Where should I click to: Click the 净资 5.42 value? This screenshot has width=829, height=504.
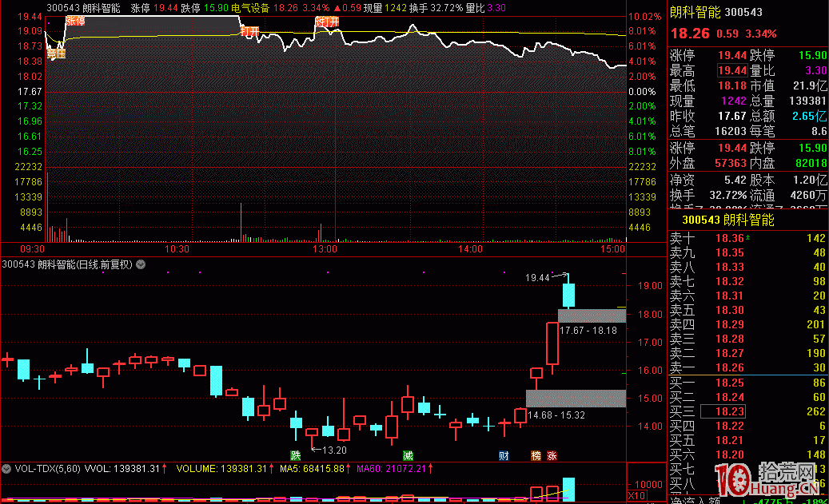pos(735,180)
